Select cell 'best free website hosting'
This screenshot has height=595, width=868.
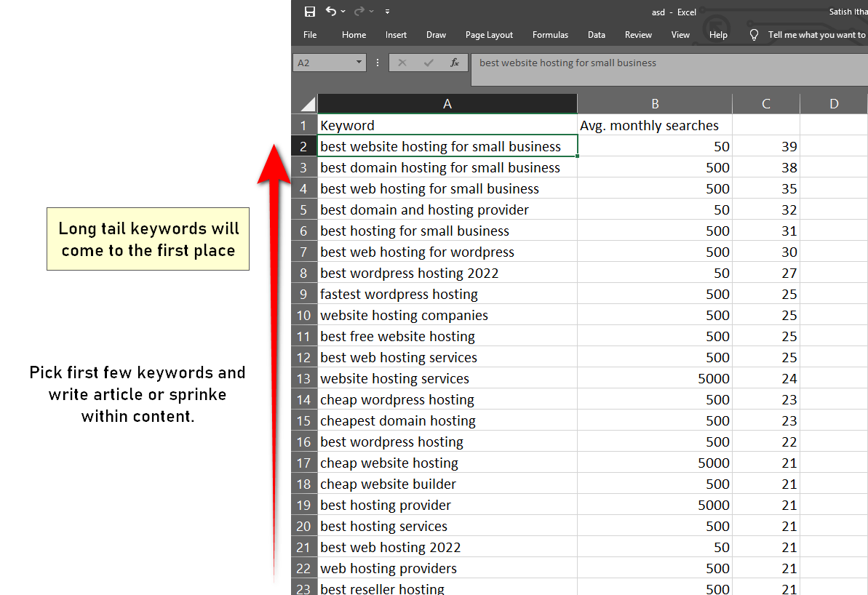tap(447, 337)
